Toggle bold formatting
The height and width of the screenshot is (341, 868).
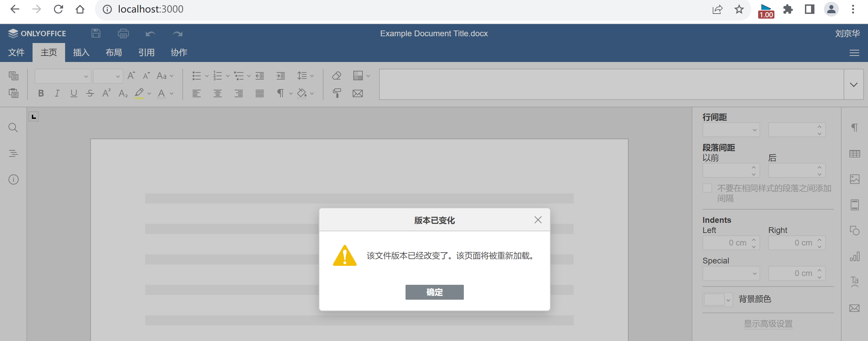click(41, 93)
